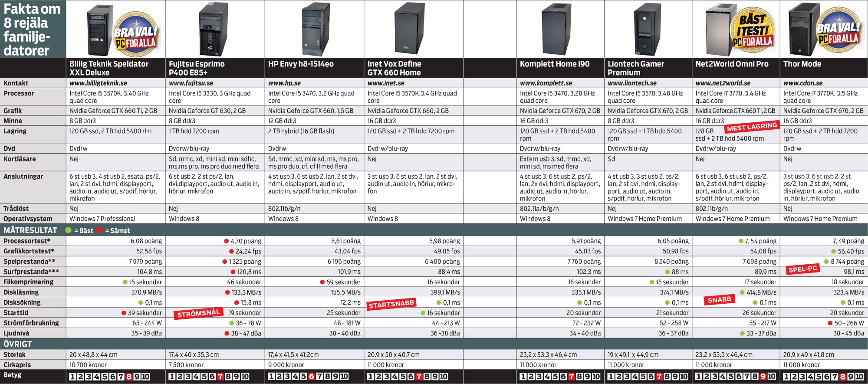Viewport: 868px width, 384px height.
Task: Click the red SNABB tag
Action: 719,299
